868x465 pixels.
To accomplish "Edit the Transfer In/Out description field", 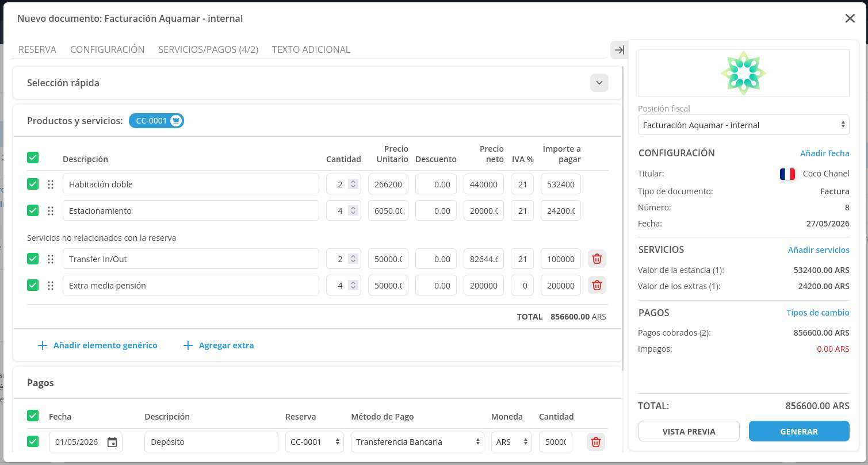I will tap(191, 259).
